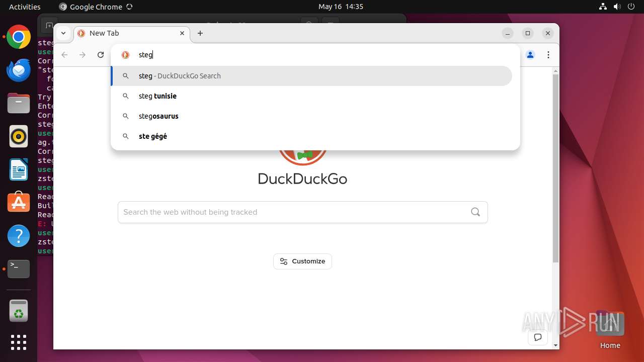This screenshot has height=362, width=644.
Task: Open the power icon in top bar
Action: 631,7
